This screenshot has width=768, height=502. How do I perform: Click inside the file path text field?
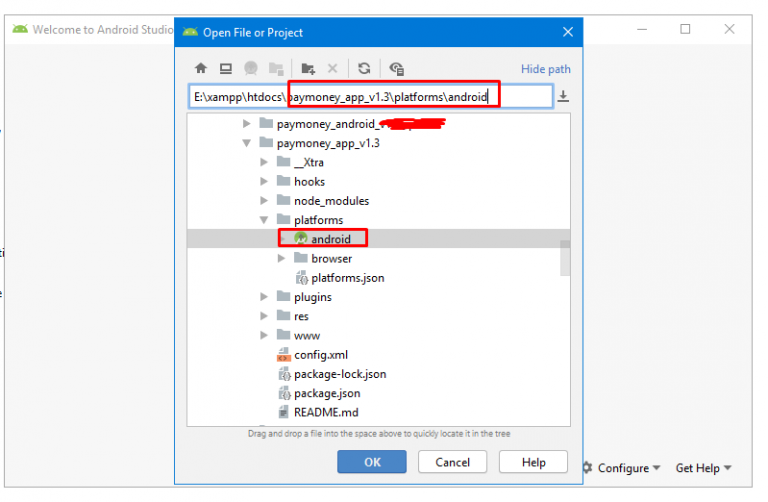click(x=370, y=97)
